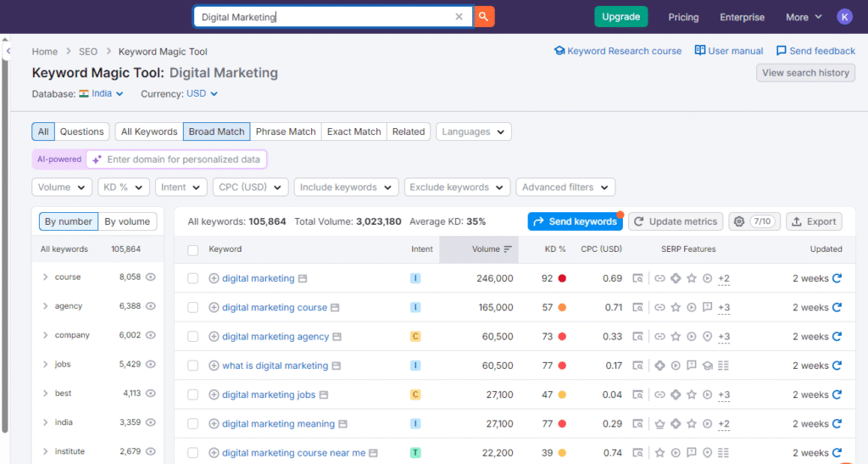Open View search history
The width and height of the screenshot is (868, 464).
pos(805,73)
